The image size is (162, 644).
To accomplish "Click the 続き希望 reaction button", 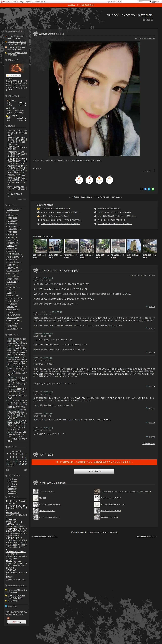I will [x=99, y=180].
